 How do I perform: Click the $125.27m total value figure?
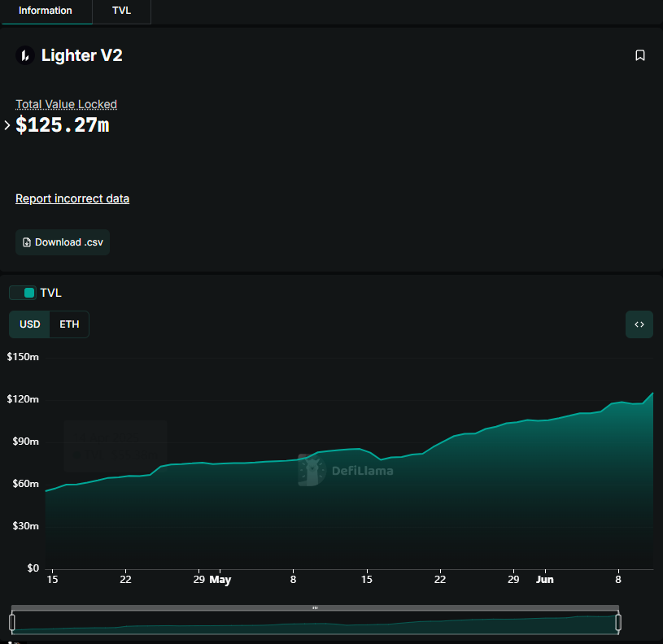coord(63,125)
